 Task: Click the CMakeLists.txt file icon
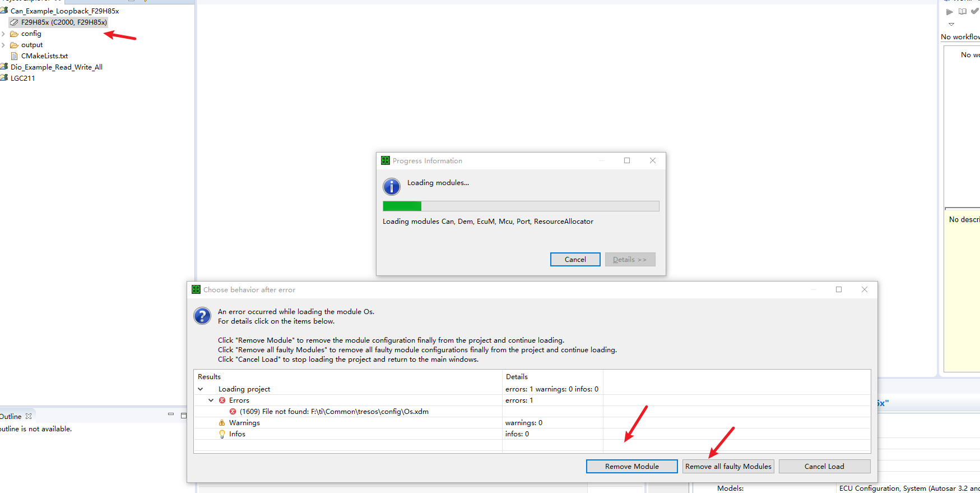click(15, 56)
